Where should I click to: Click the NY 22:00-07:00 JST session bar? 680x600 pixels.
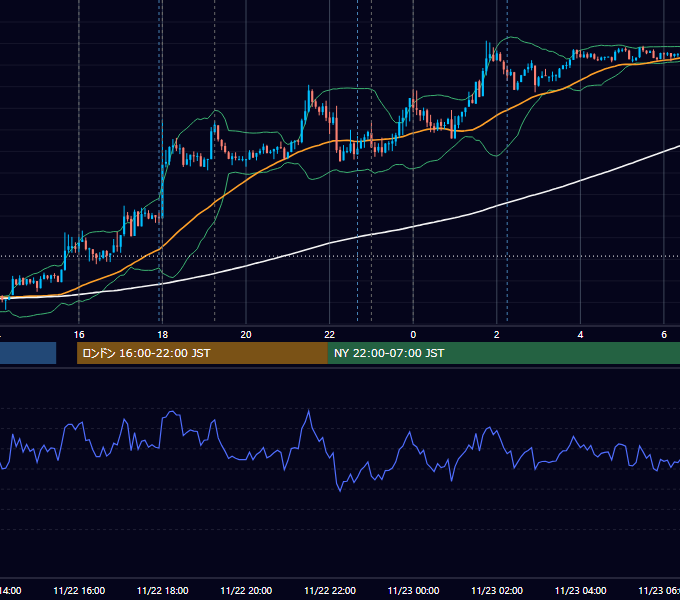[503, 353]
